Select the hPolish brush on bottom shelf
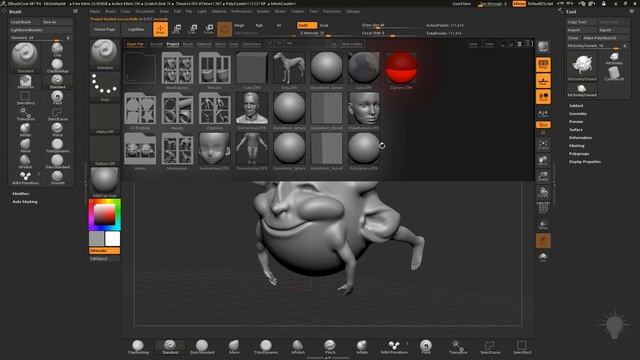 298,347
